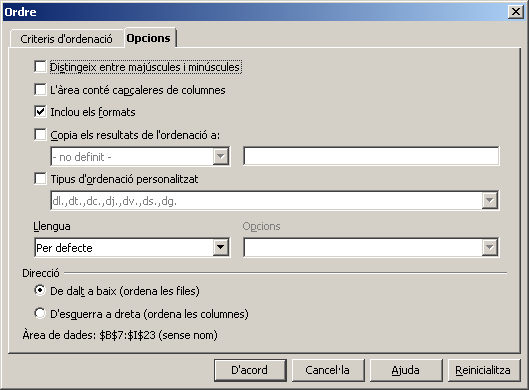Image resolution: width=529 pixels, height=390 pixels.
Task: Open the Opcions dropdown beside Llengua
Action: (490, 247)
